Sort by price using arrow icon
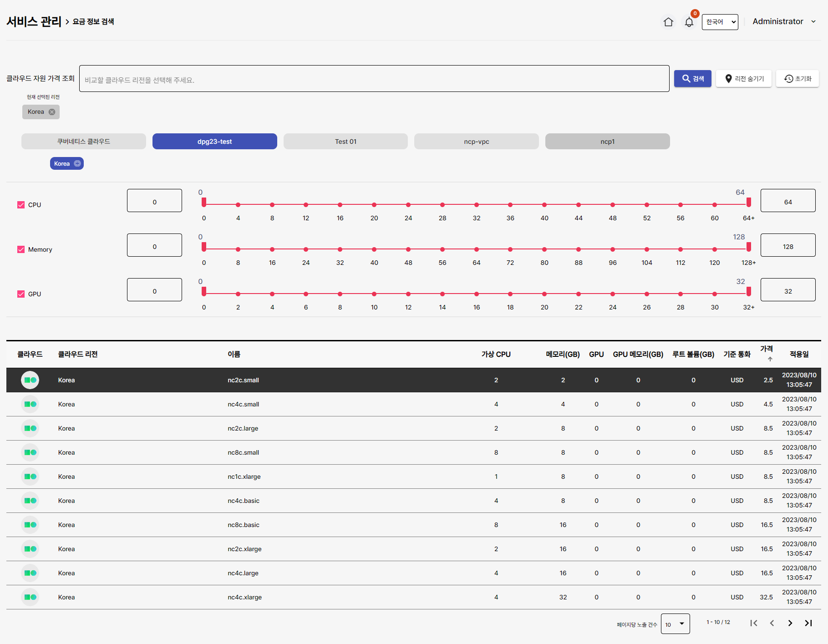 [x=770, y=359]
